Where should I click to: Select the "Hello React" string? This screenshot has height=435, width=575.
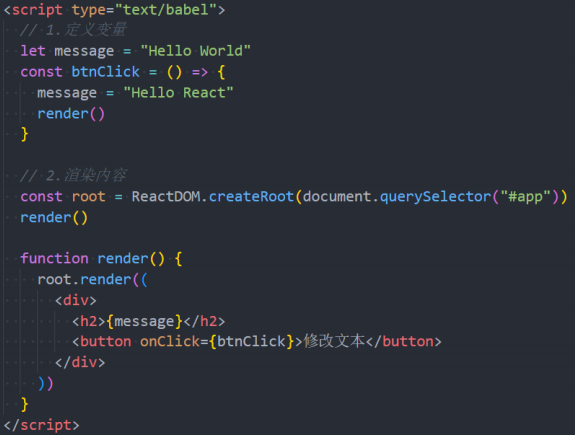tap(178, 93)
